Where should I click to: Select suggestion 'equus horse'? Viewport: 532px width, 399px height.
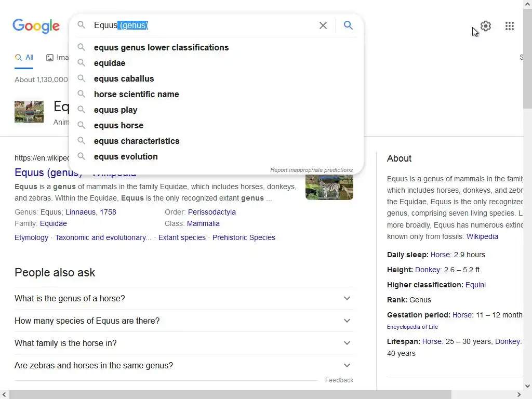coord(216,126)
